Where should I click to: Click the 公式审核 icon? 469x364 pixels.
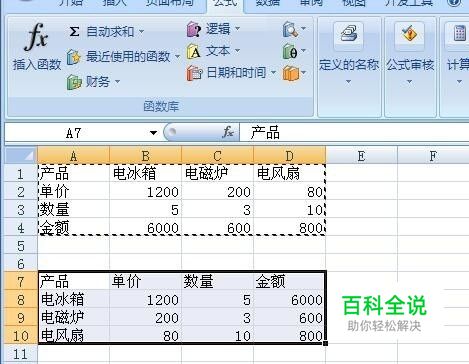410,34
